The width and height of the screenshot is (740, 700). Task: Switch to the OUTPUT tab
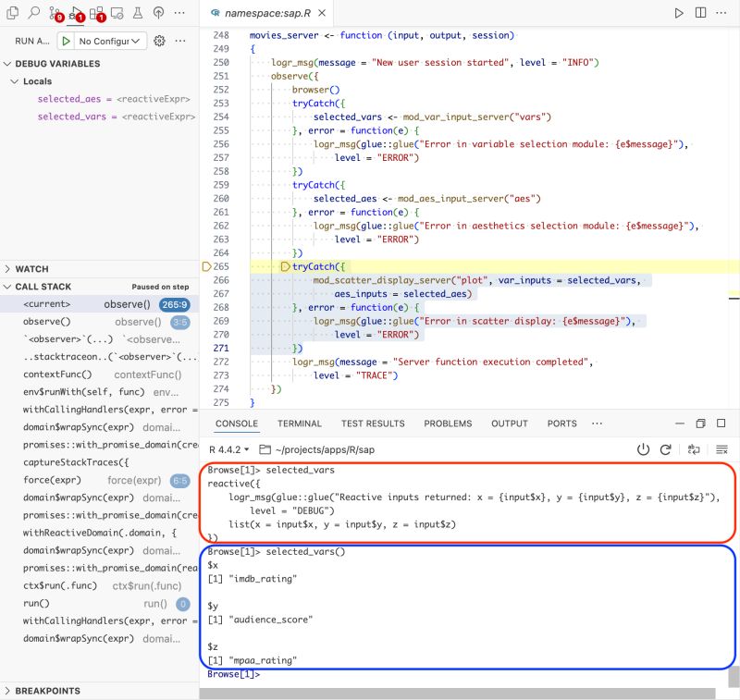pyautogui.click(x=510, y=424)
